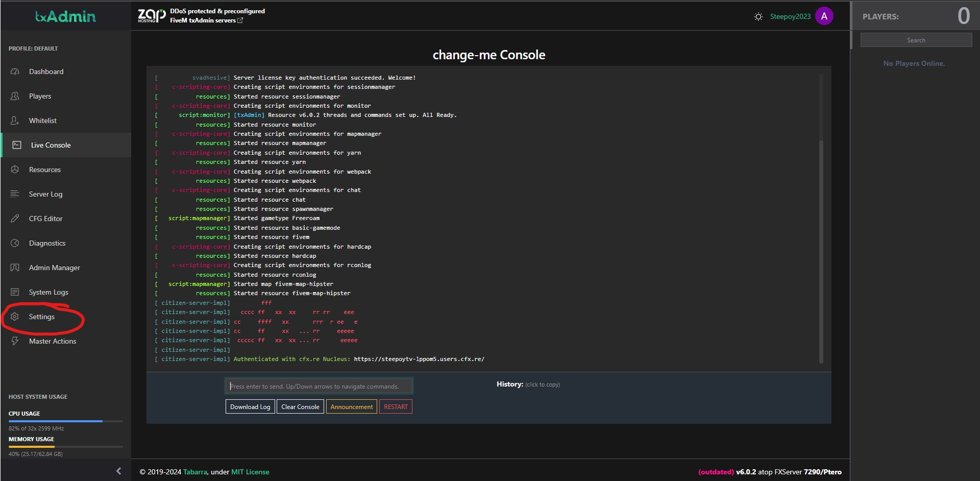Image resolution: width=980 pixels, height=481 pixels.
Task: Open System Logs page
Action: (x=48, y=292)
